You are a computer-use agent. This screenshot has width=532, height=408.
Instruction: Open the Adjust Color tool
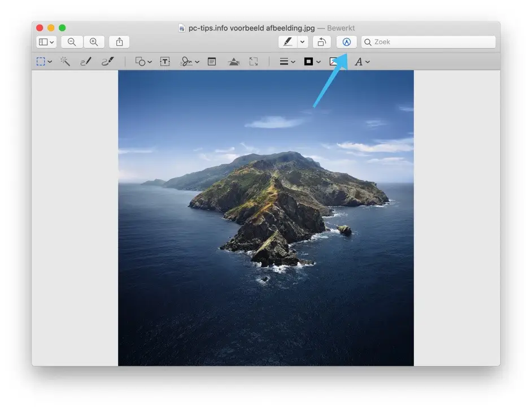coord(233,62)
